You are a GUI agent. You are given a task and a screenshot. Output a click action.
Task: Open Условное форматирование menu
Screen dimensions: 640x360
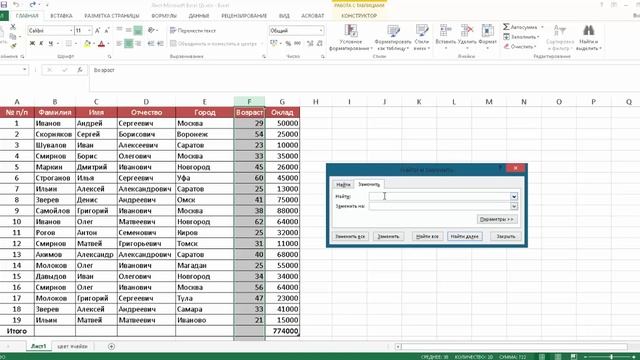pyautogui.click(x=351, y=37)
